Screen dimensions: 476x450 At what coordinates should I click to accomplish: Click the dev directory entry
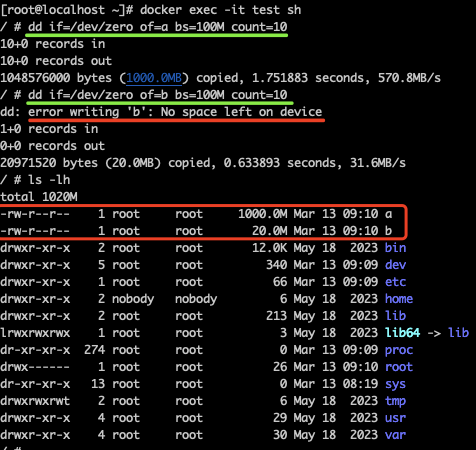[x=395, y=265]
